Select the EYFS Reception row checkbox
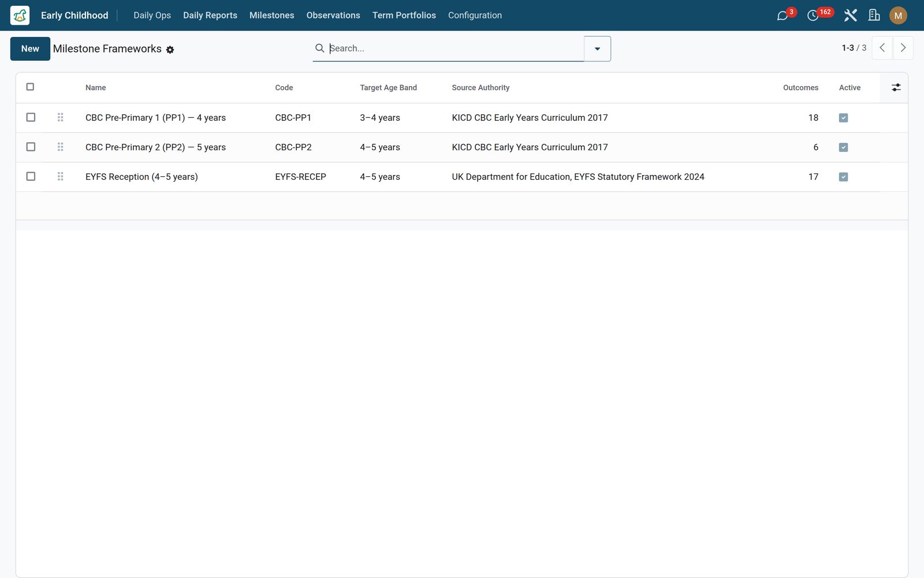The image size is (924, 578). 31,176
